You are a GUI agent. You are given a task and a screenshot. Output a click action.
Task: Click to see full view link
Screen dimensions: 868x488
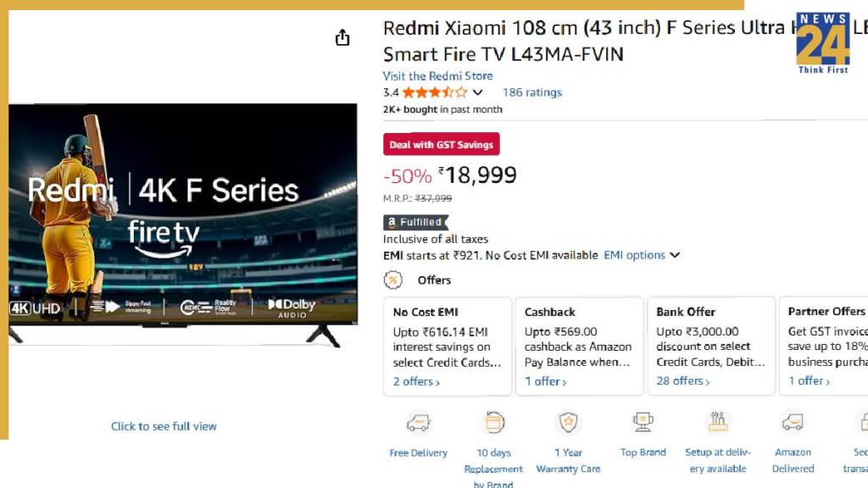tap(164, 426)
